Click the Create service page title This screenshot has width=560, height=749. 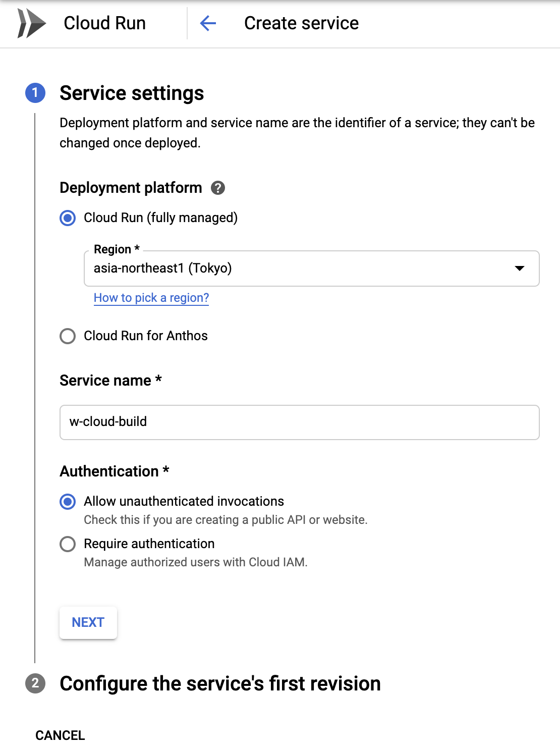coord(302,23)
